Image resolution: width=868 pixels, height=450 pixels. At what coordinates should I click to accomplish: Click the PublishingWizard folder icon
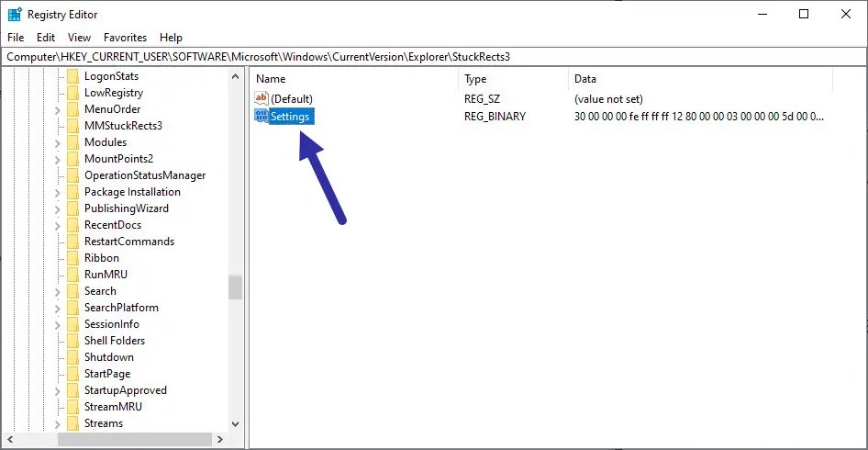(72, 208)
